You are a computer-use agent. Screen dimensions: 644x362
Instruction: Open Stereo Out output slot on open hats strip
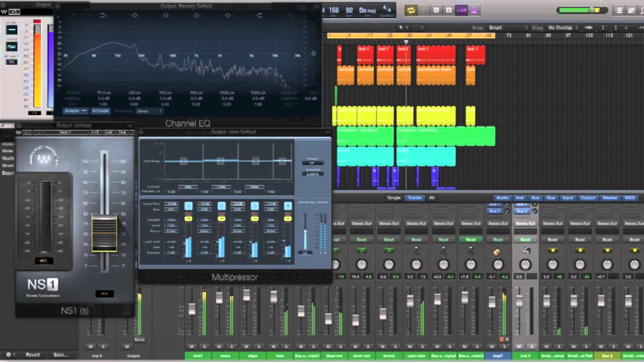point(416,223)
